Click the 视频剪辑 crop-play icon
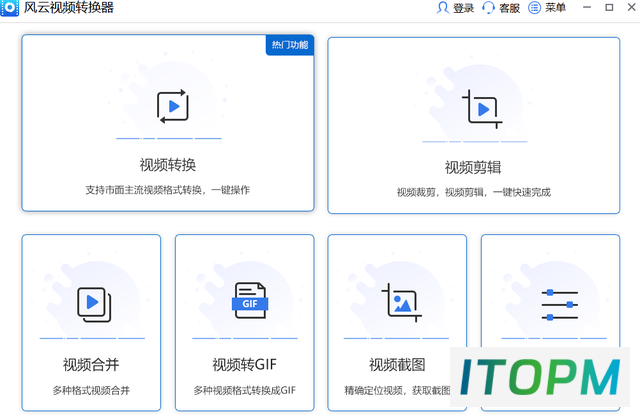Image resolution: width=640 pixels, height=417 pixels. pyautogui.click(x=482, y=109)
